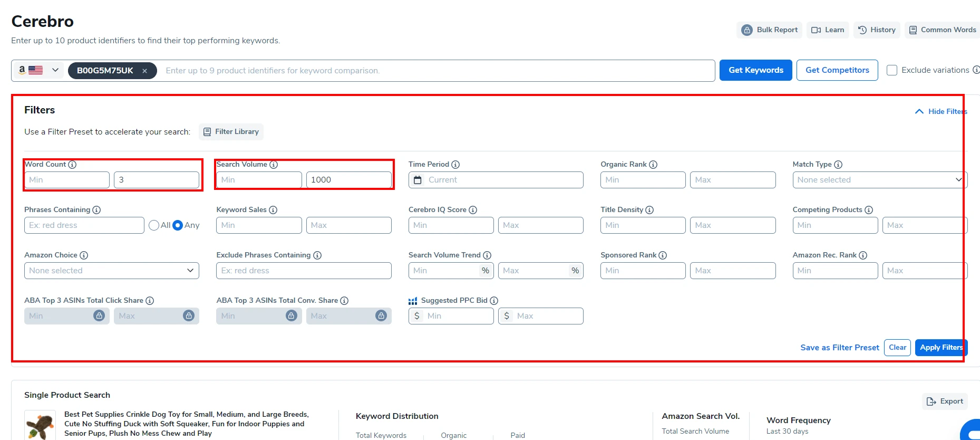This screenshot has width=980, height=440.
Task: Click the Apply Filters button
Action: 941,347
